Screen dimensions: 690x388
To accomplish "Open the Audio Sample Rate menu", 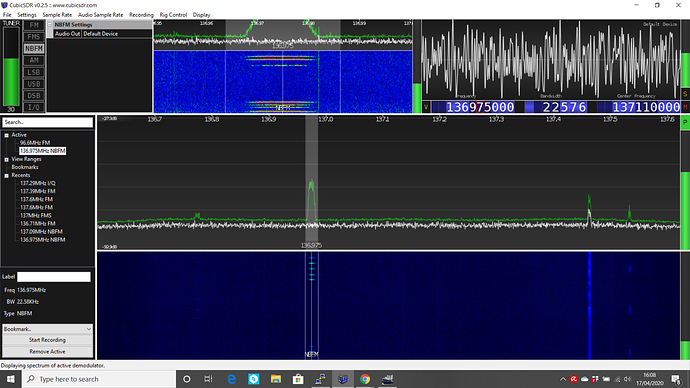I will [100, 15].
